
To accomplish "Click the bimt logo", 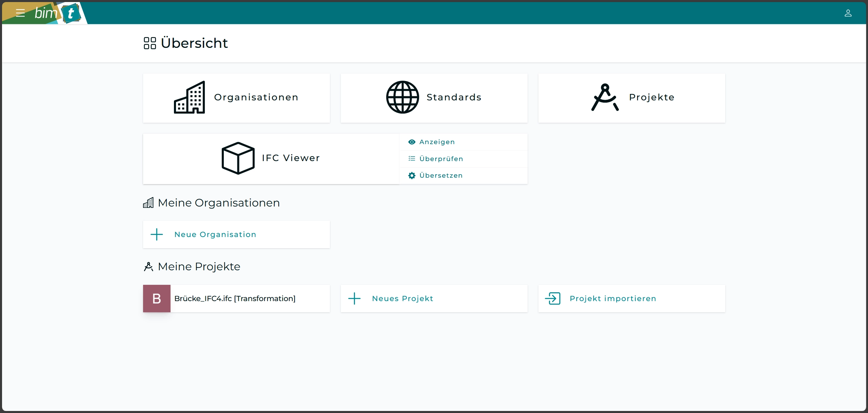I will click(x=58, y=13).
